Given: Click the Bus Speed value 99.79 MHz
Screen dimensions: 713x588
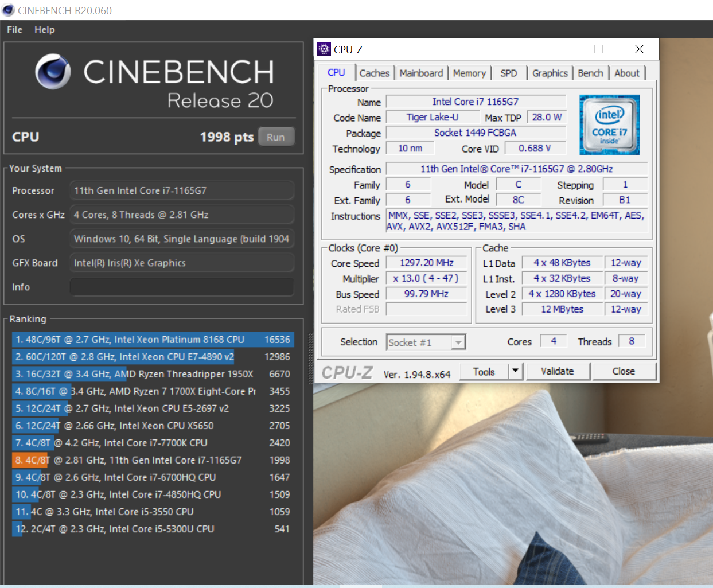Looking at the screenshot, I should [x=427, y=294].
